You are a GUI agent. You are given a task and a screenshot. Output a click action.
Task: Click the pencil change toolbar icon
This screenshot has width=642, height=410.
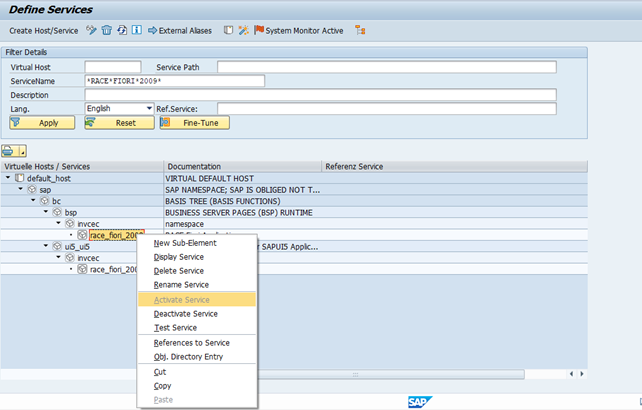91,31
